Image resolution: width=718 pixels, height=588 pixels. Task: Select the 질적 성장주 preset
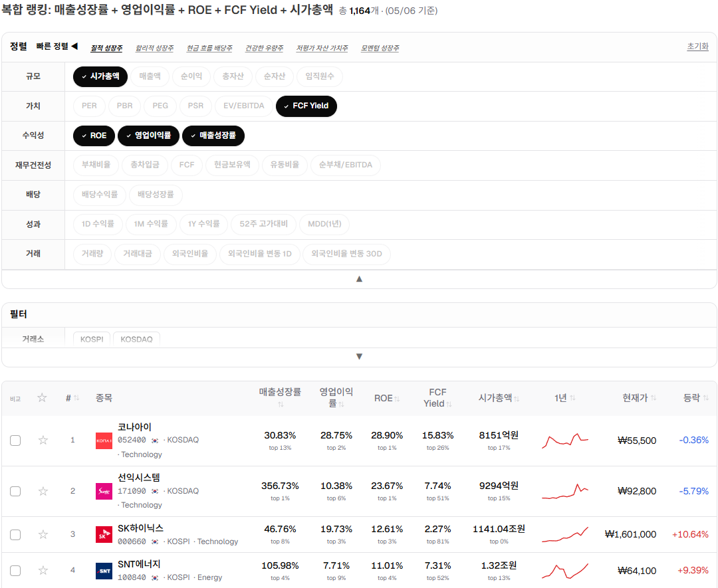[x=106, y=48]
